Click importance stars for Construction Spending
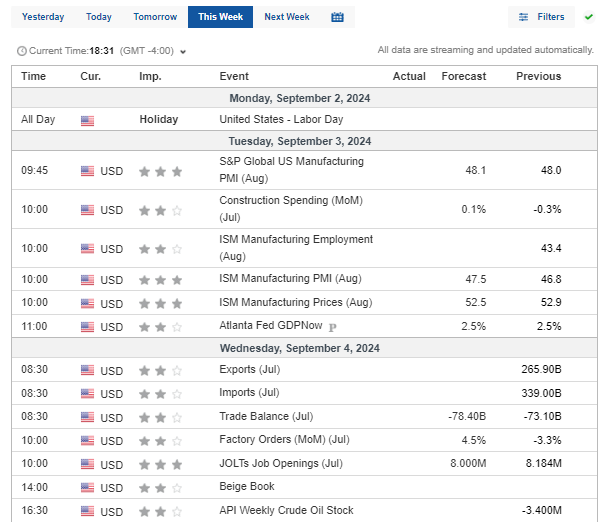Screen dimensions: 601x522 click(x=160, y=210)
